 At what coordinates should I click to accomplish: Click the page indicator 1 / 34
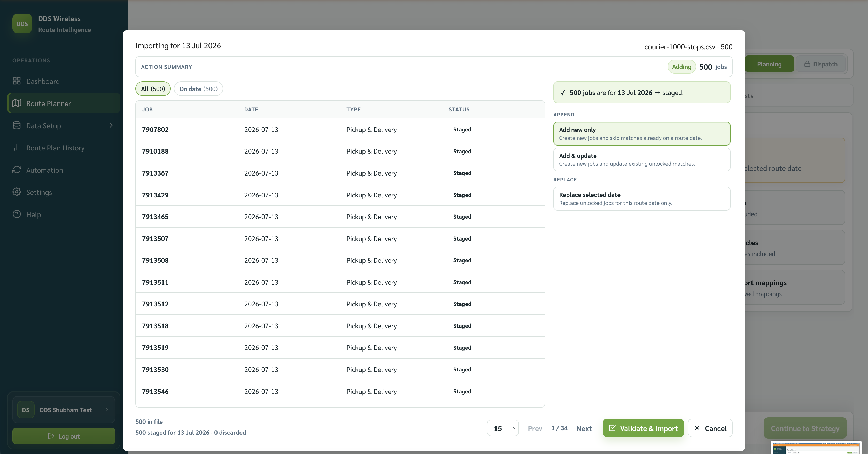559,428
